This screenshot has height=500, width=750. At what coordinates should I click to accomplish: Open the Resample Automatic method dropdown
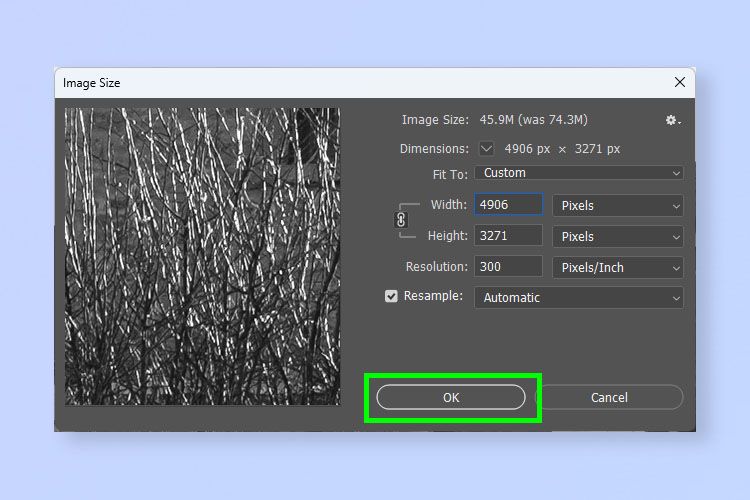(579, 298)
